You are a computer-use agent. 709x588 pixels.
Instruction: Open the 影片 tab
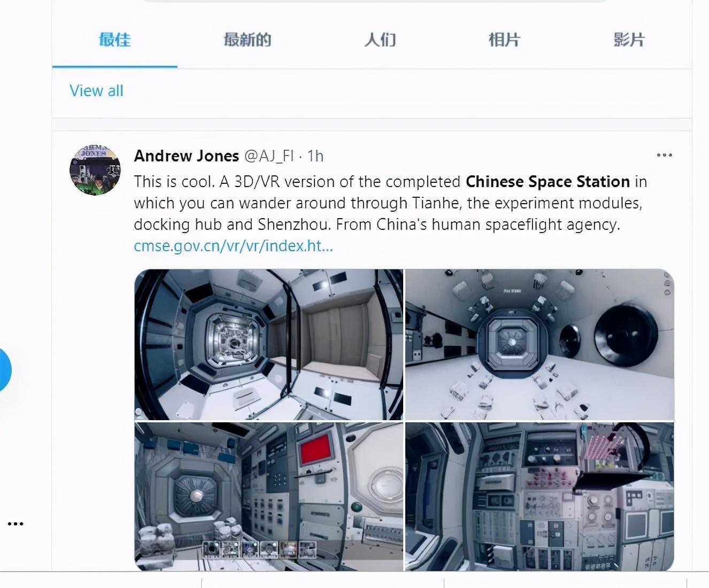click(x=629, y=40)
